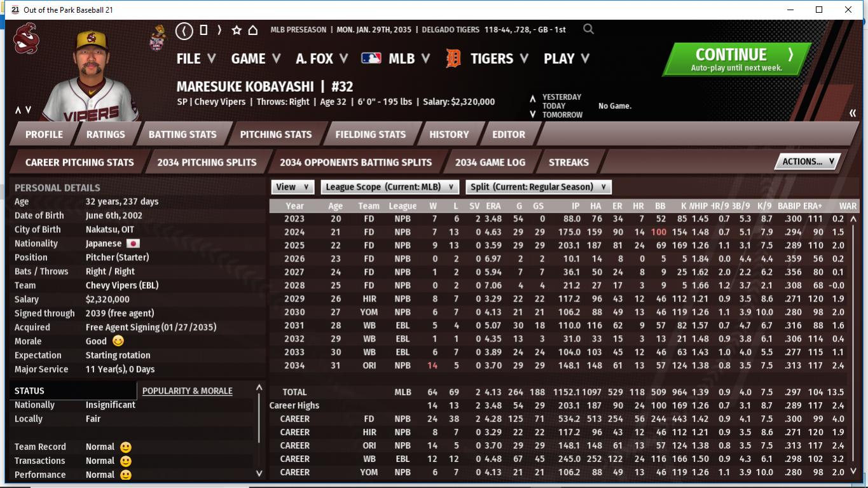868x488 pixels.
Task: Click the 2025 year cell in the table
Action: [x=294, y=245]
